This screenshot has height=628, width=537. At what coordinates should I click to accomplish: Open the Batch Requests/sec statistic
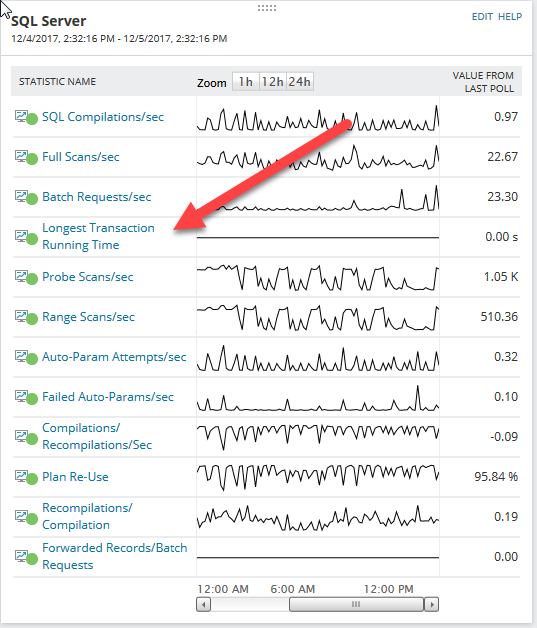click(x=97, y=197)
